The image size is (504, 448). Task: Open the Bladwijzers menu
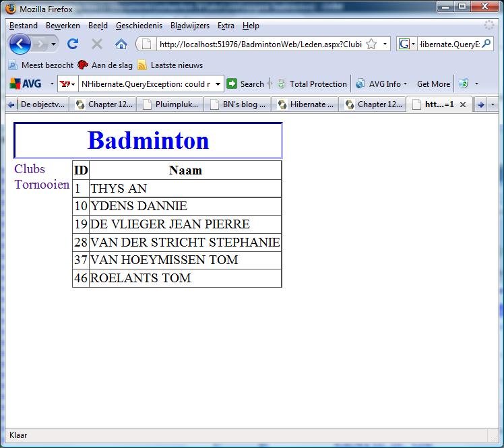coord(190,26)
